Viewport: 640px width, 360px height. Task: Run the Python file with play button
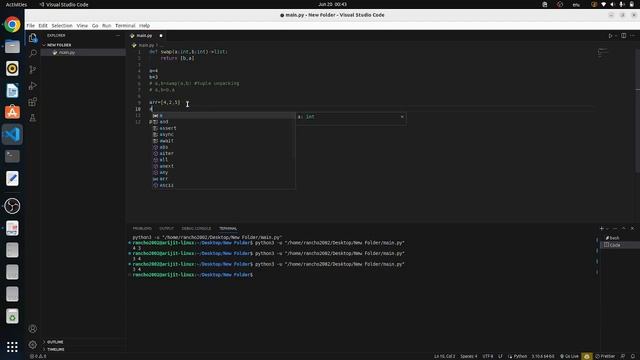click(610, 36)
